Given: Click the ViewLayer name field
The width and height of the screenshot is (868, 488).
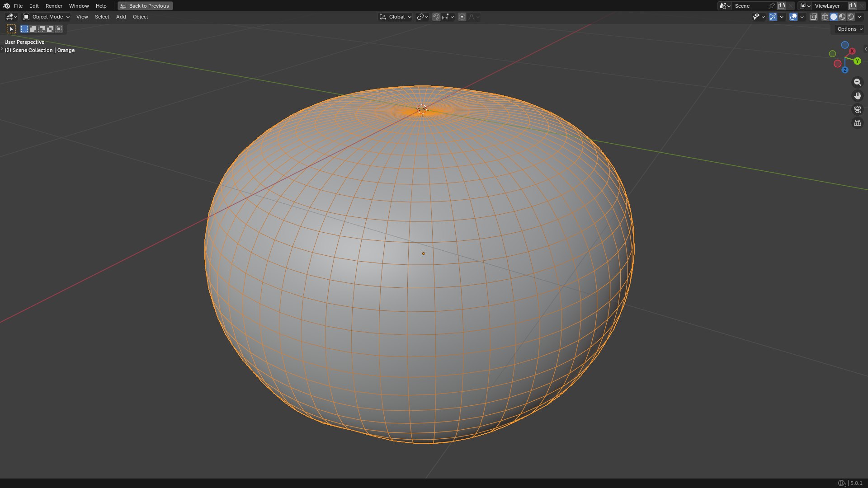Looking at the screenshot, I should [x=830, y=6].
